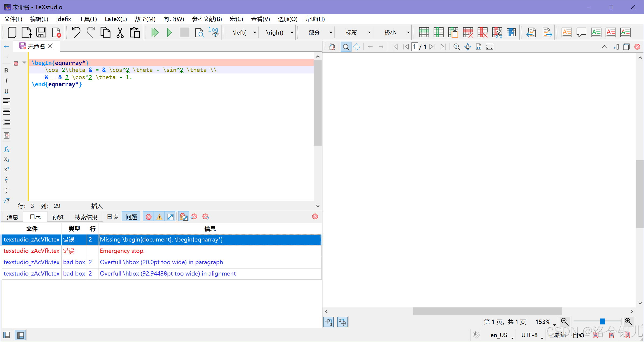This screenshot has width=644, height=342.
Task: Open the 部分 section dropdown
Action: coord(331,33)
